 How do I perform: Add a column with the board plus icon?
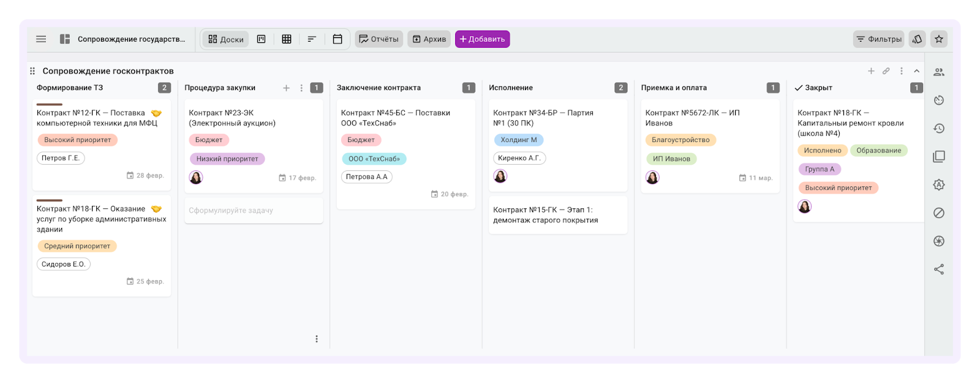871,71
